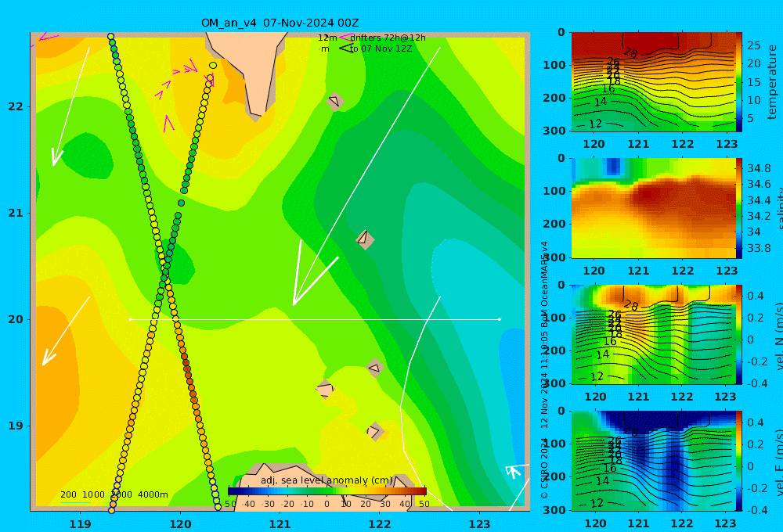Click the island marker near 19.5N 121.95E
Image resolution: width=783 pixels, height=532 pixels.
[374, 368]
